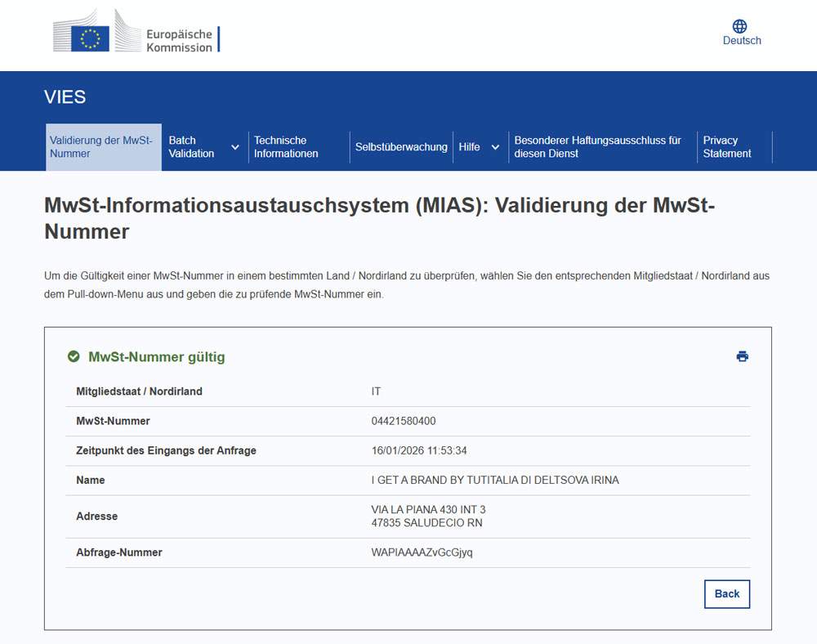817x644 pixels.
Task: Open Besonderer Haftungsausschluss für diesen Dienst
Action: [x=597, y=147]
